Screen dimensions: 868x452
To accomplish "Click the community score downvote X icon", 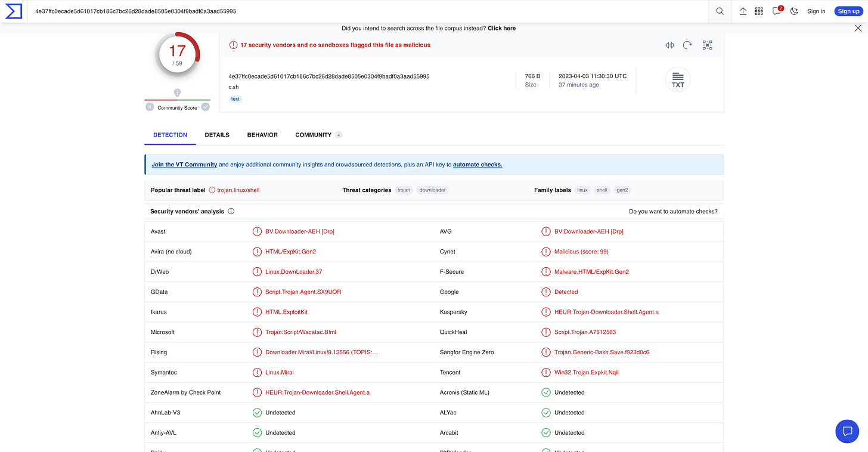I will 150,107.
